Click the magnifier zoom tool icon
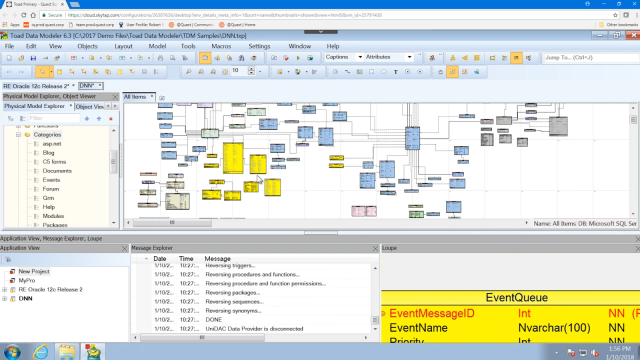This screenshot has width=640, height=360. (189, 72)
